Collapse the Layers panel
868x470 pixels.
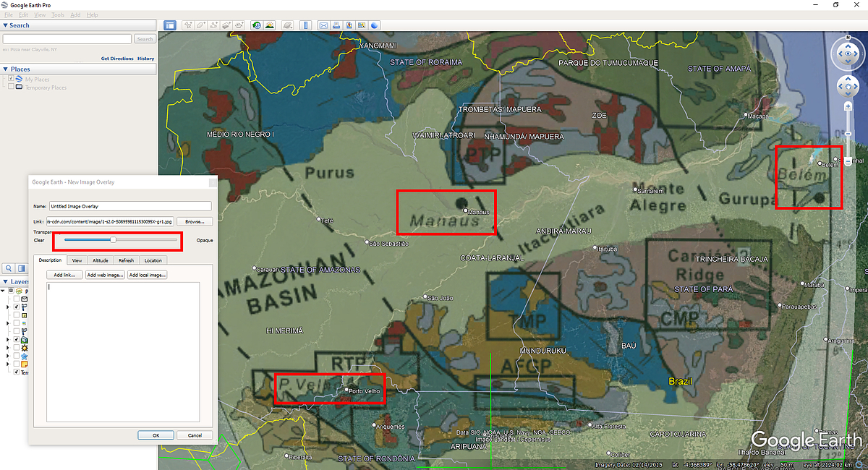tap(6, 282)
